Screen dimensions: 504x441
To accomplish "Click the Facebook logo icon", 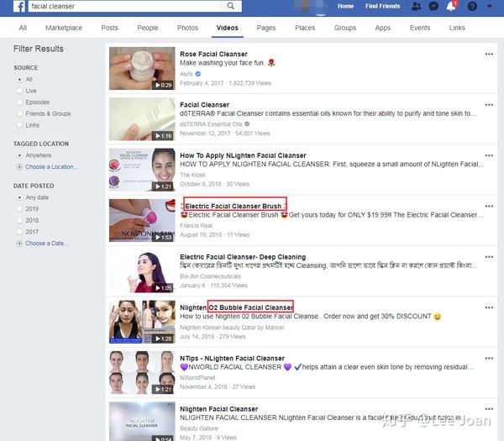I will [x=19, y=6].
